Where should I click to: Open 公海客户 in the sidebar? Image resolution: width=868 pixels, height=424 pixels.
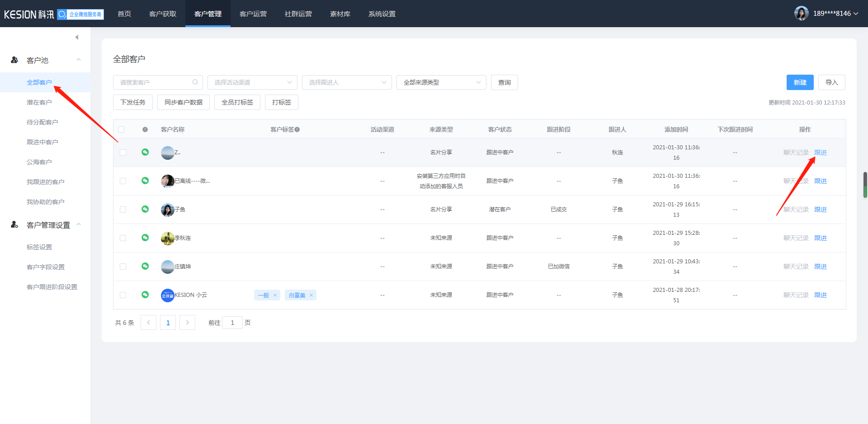(39, 162)
